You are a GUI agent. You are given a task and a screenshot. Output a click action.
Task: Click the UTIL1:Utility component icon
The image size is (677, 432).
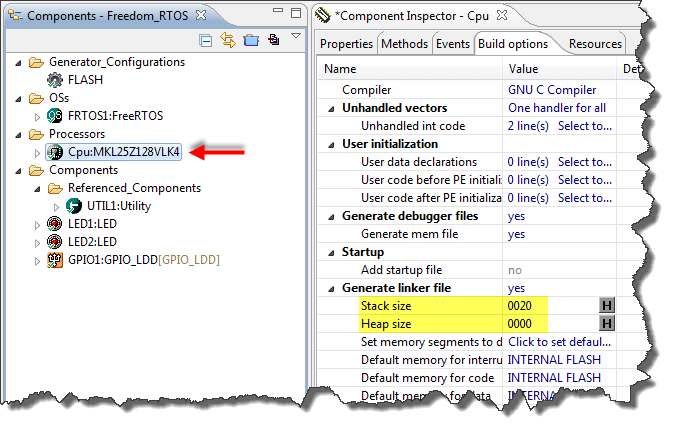pyautogui.click(x=74, y=206)
